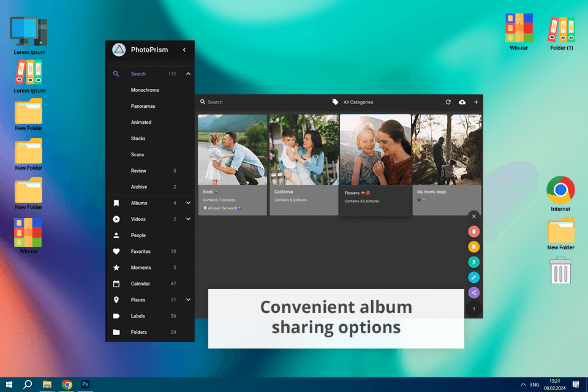Screen dimensions: 588x392
Task: Click the Search magnifier icon in the sidebar
Action: pyautogui.click(x=116, y=74)
